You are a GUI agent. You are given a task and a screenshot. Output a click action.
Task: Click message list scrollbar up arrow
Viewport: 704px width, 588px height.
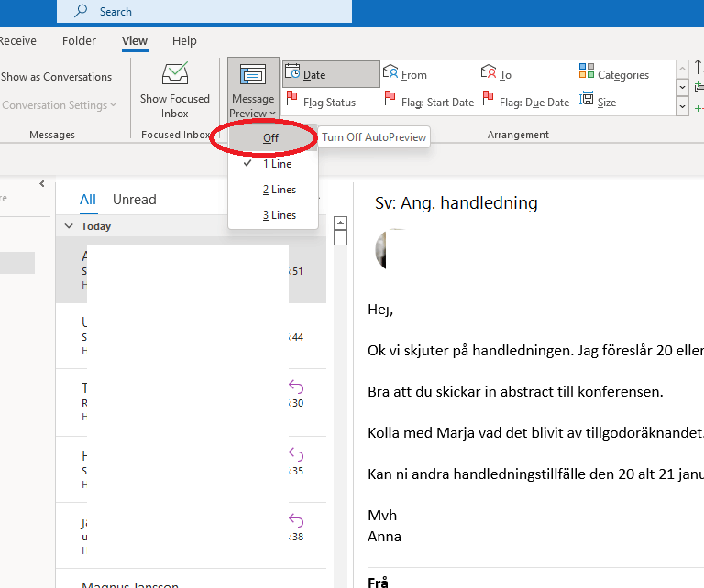coord(340,223)
